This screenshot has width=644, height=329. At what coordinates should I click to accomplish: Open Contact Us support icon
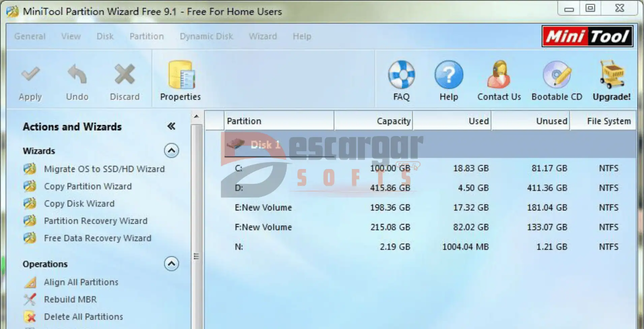tap(499, 74)
